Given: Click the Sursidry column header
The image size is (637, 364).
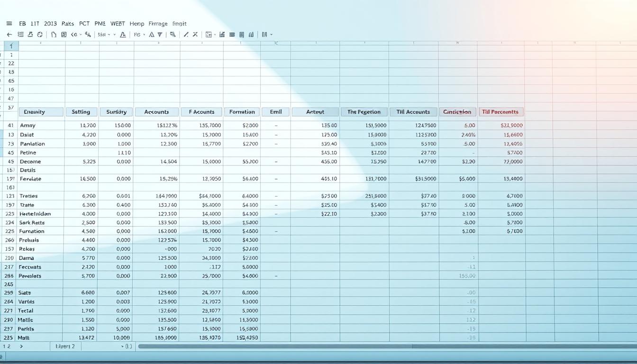Looking at the screenshot, I should pos(116,112).
